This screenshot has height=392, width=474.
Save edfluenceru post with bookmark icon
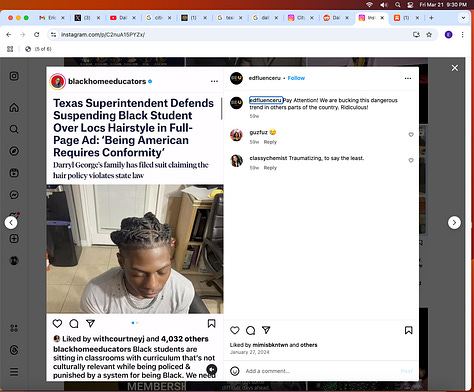(x=409, y=330)
